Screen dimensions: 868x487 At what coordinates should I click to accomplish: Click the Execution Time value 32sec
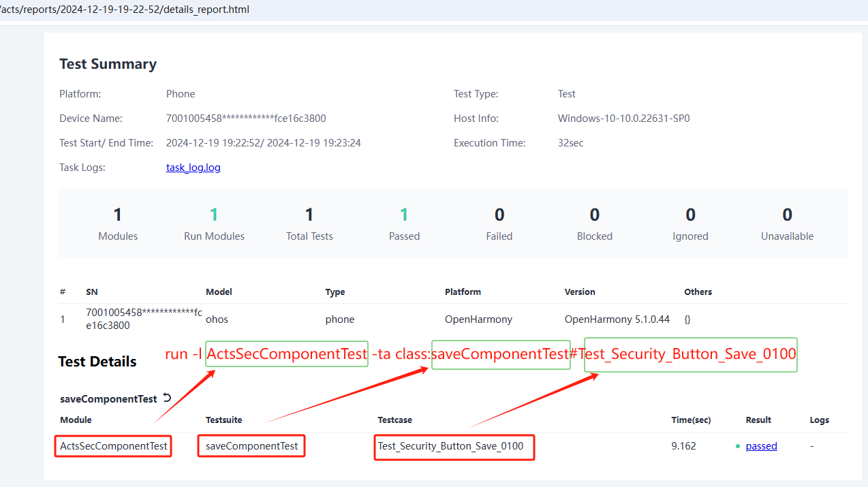pos(570,143)
